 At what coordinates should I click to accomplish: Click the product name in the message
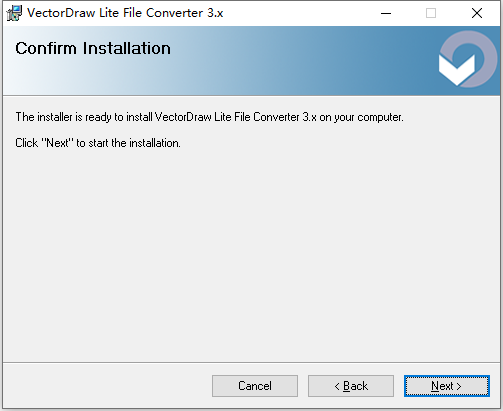236,117
